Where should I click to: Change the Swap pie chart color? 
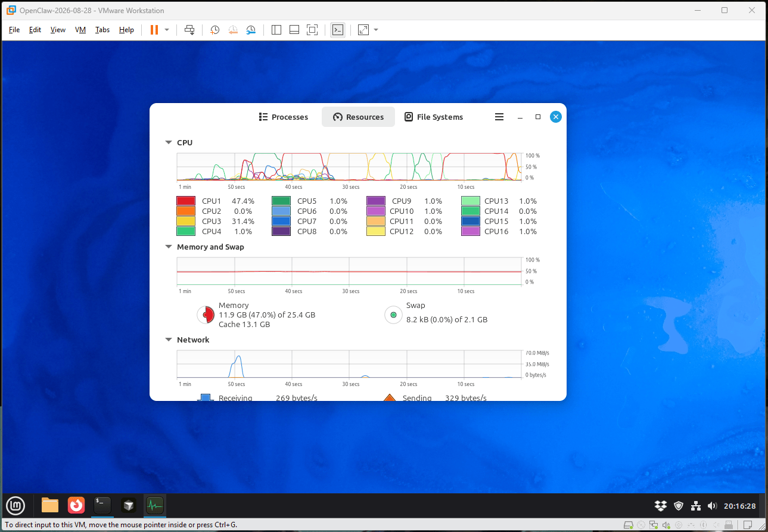click(x=393, y=315)
